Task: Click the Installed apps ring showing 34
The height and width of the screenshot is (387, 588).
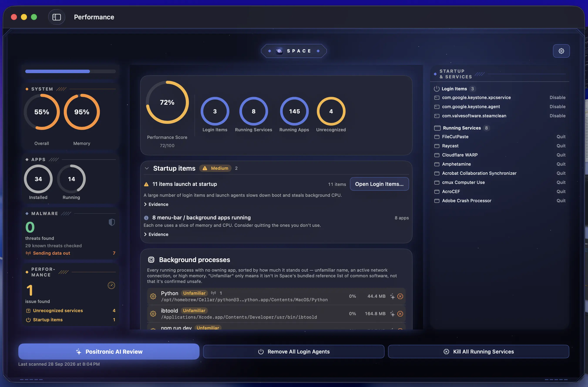Action: [x=38, y=179]
